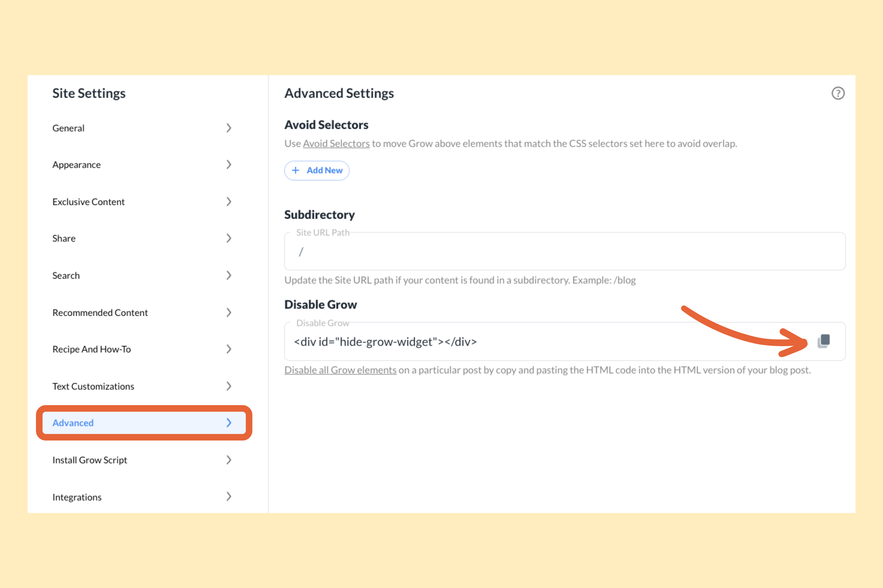
Task: Click into the Site URL Path field
Action: click(x=565, y=251)
